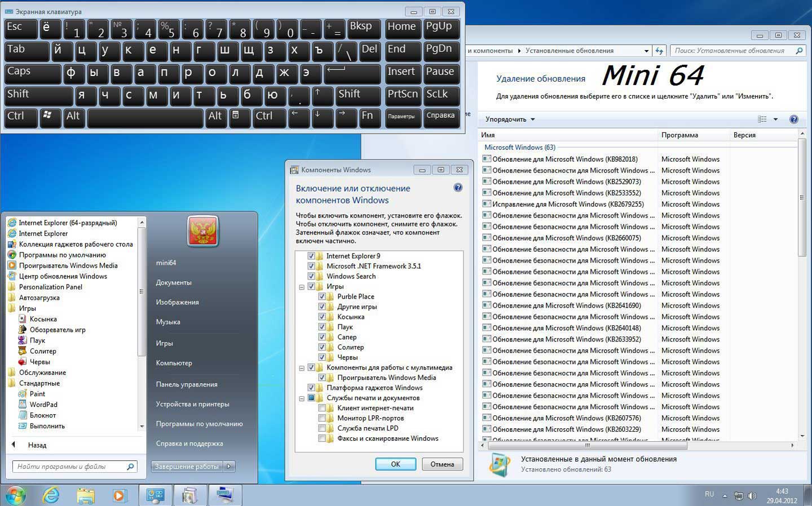Open Windows Media Player taskbar icon
The height and width of the screenshot is (506, 812).
coord(119,495)
